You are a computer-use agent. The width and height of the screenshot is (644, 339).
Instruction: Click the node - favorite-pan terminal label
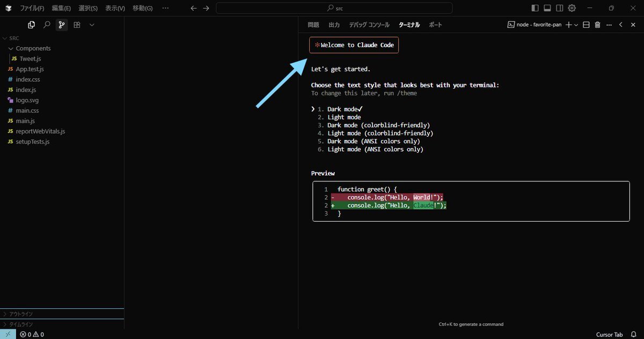coord(535,25)
